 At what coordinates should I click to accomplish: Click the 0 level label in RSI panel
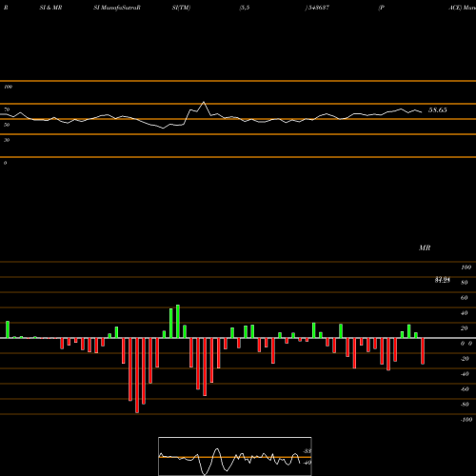[x=5, y=163]
